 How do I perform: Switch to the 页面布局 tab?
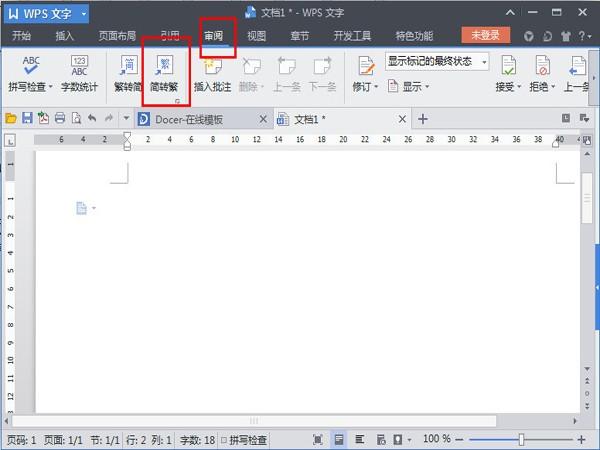(117, 36)
